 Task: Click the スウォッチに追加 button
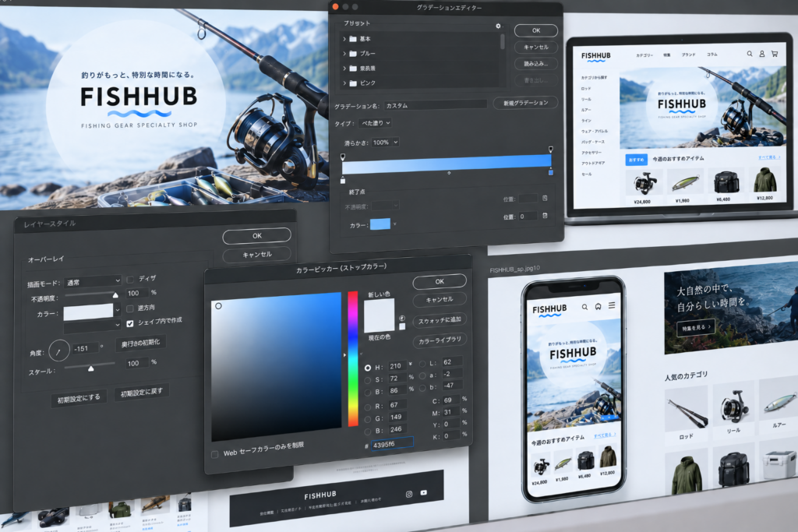(440, 320)
